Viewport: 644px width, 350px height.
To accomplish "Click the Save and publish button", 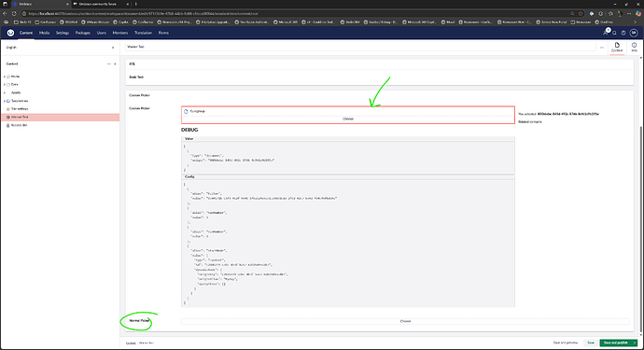I will click(x=616, y=343).
